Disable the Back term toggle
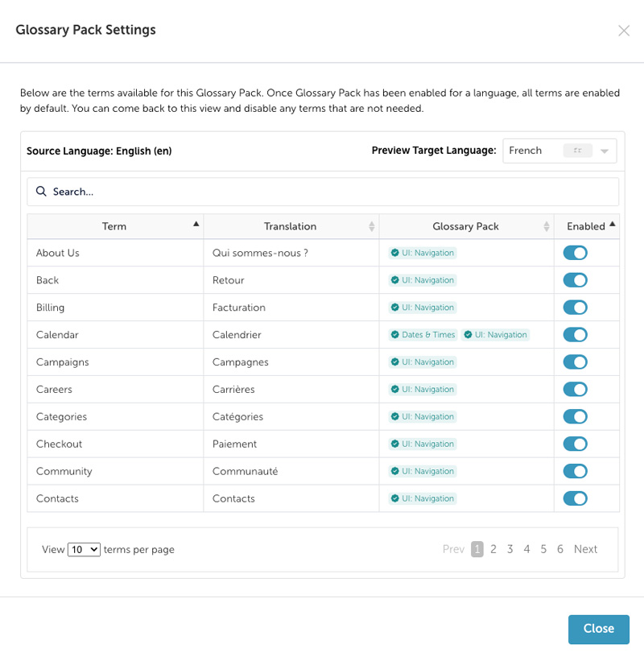 click(575, 280)
